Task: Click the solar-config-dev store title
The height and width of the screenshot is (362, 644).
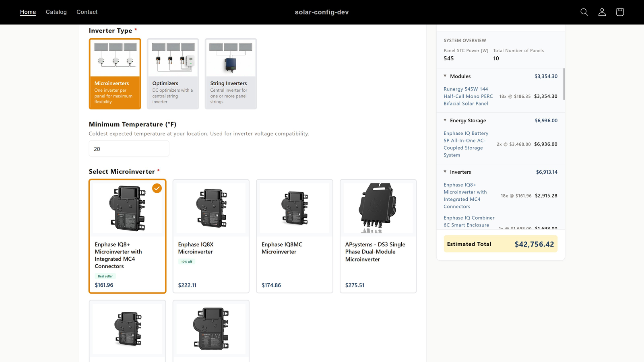Action: coord(322,12)
